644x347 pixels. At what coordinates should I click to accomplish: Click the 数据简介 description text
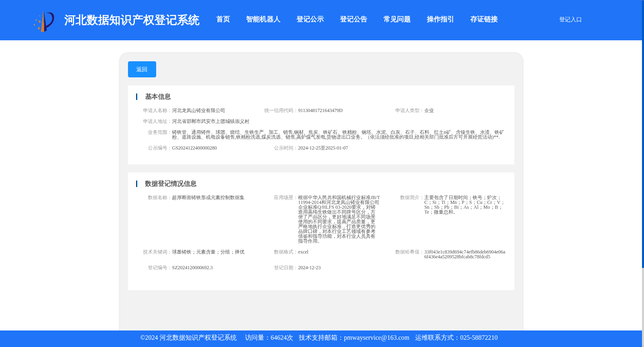[464, 205]
